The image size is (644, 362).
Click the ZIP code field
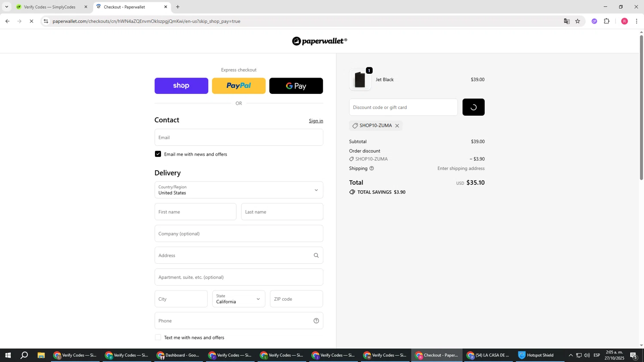(x=296, y=299)
